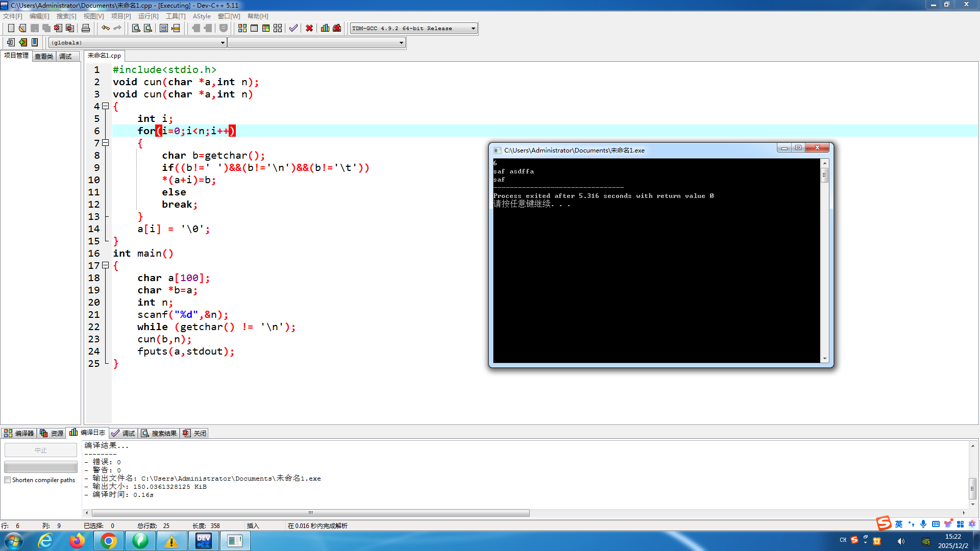This screenshot has width=980, height=551.
Task: Collapse the main function fold at line 17
Action: click(106, 265)
